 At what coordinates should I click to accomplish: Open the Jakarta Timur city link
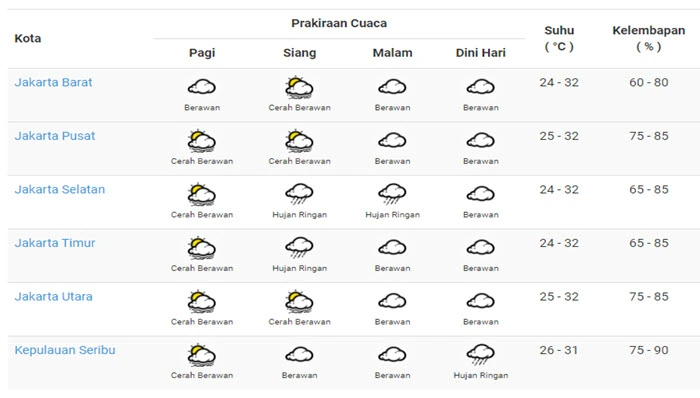(x=54, y=243)
